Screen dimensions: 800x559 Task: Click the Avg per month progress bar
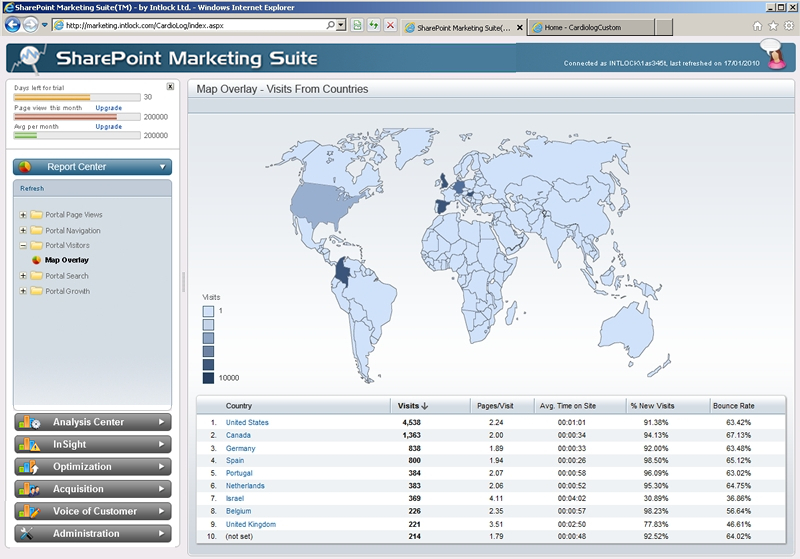77,135
